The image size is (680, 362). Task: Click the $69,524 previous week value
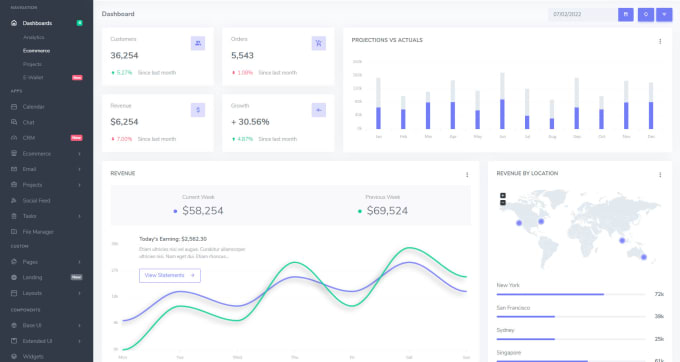[387, 211]
